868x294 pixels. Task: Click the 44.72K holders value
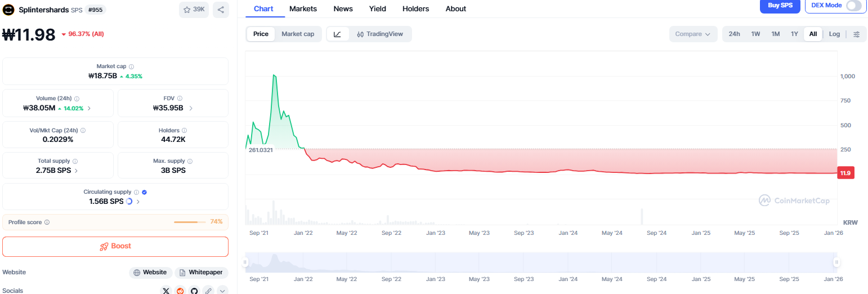click(x=173, y=139)
